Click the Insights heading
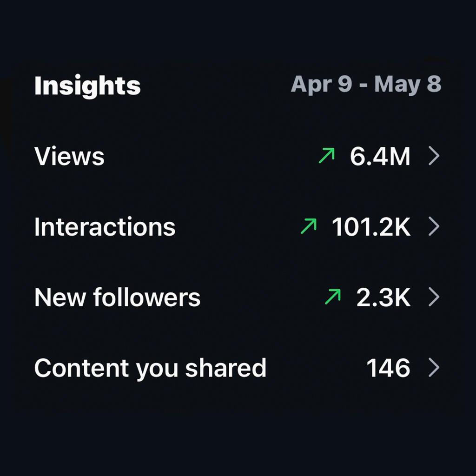Image resolution: width=476 pixels, height=476 pixels. [x=87, y=86]
